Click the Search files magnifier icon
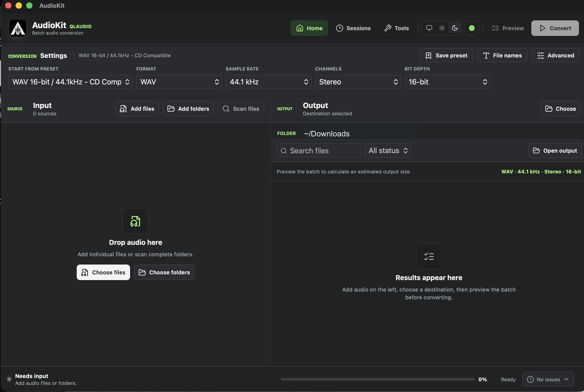Screen dimensions: 584x392 coord(284,151)
